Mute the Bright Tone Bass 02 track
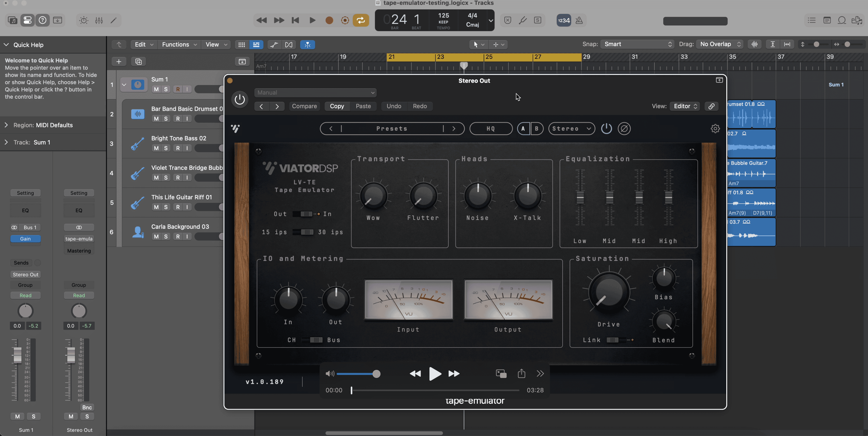868x436 pixels. [x=156, y=148]
